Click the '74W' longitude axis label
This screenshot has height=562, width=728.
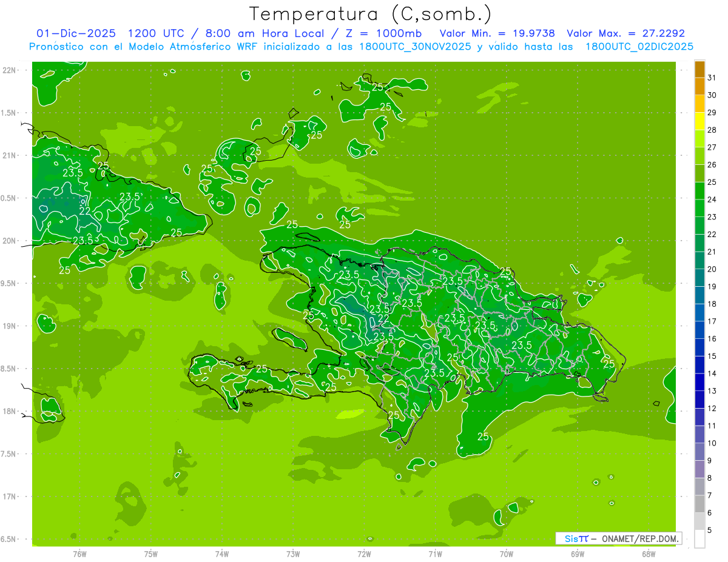[222, 554]
